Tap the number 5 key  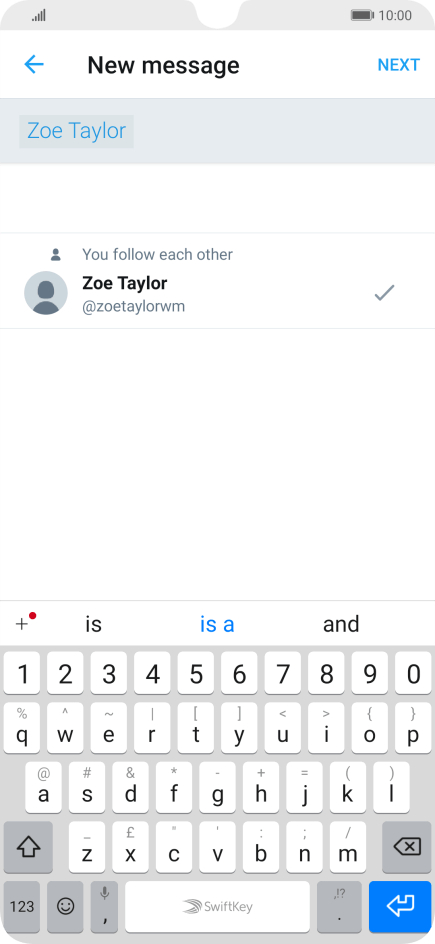[196, 672]
